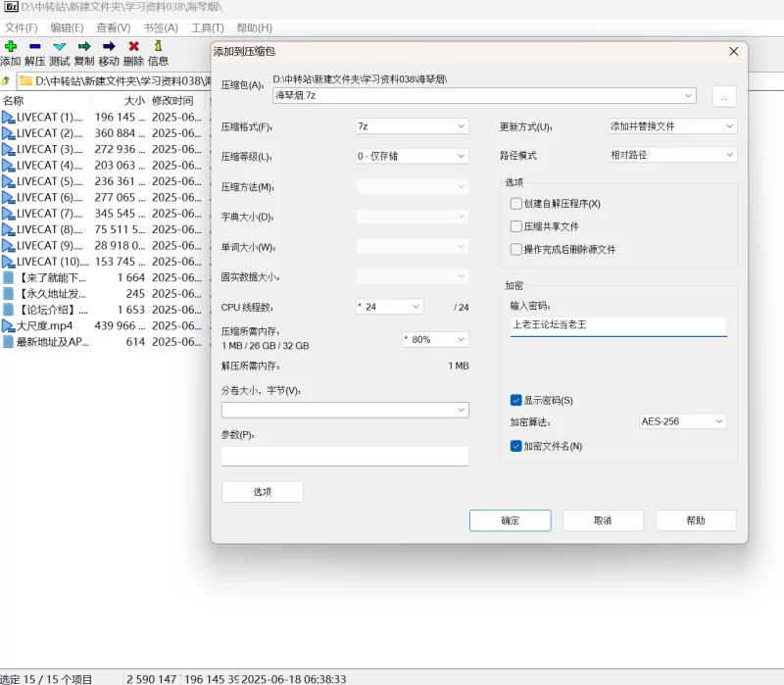The image size is (784, 685).
Task: Click the Test (测试) toolbar icon
Action: pos(60,46)
